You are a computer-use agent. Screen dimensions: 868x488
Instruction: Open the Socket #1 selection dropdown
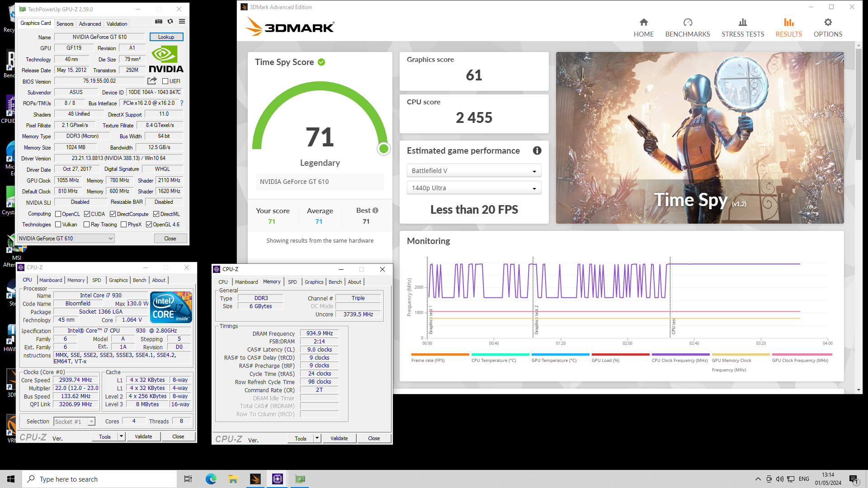click(x=74, y=422)
